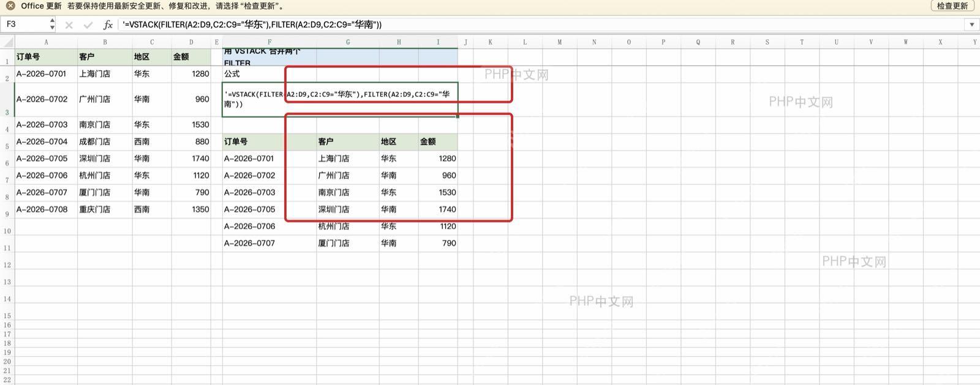Click the 订单号 header cell in column A
The image size is (980, 385).
(x=46, y=57)
